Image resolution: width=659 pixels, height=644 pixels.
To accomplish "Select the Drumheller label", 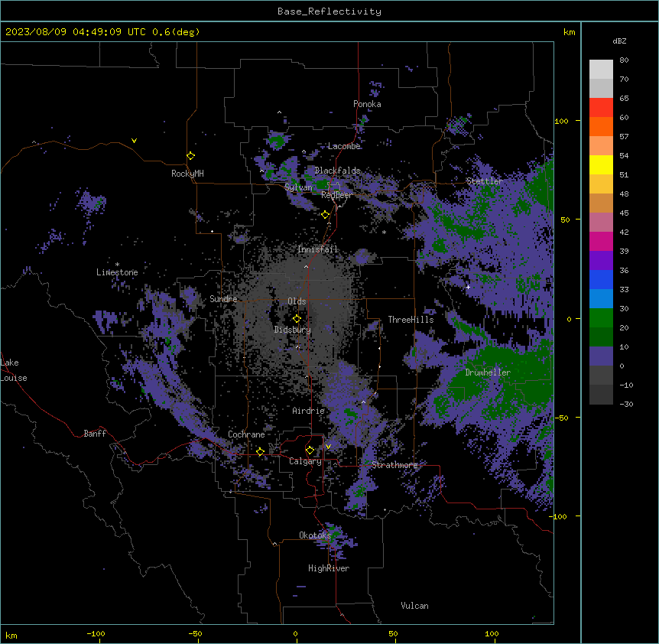I will tap(488, 372).
